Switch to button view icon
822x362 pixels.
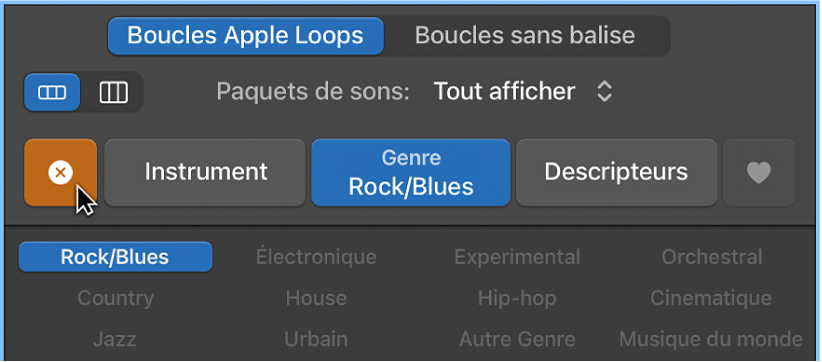(x=52, y=93)
